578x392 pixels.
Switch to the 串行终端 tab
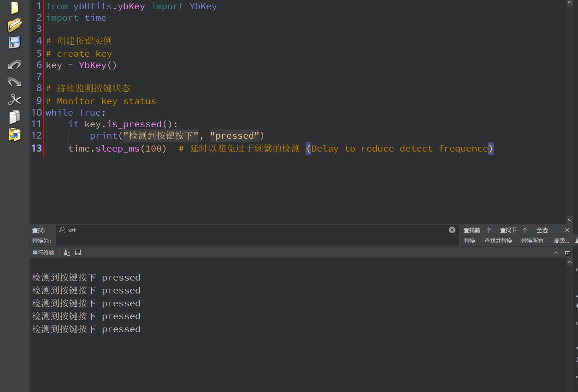click(43, 253)
